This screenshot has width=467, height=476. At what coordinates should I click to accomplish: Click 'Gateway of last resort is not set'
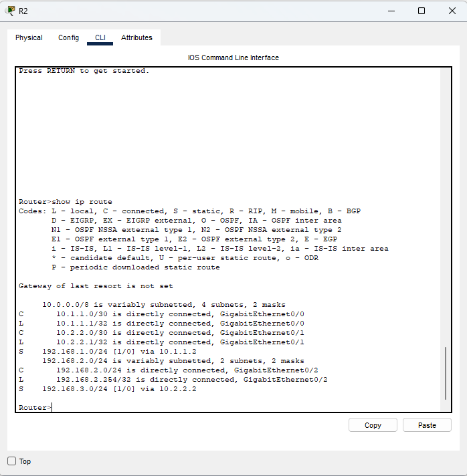[x=96, y=286]
